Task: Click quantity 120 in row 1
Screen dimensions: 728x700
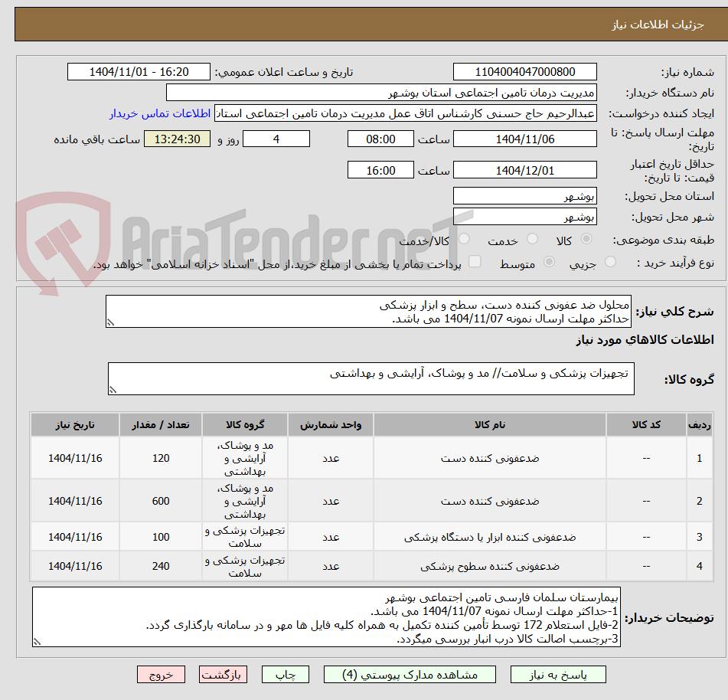Action: (161, 458)
